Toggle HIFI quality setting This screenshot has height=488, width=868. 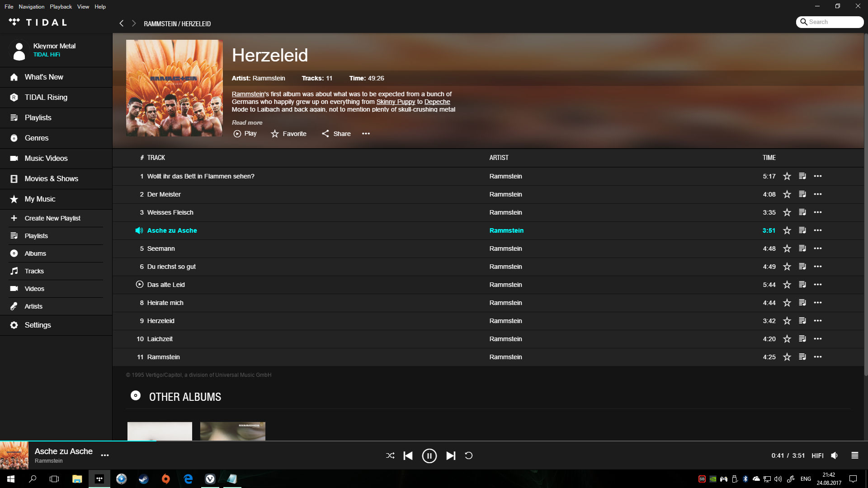[817, 455]
